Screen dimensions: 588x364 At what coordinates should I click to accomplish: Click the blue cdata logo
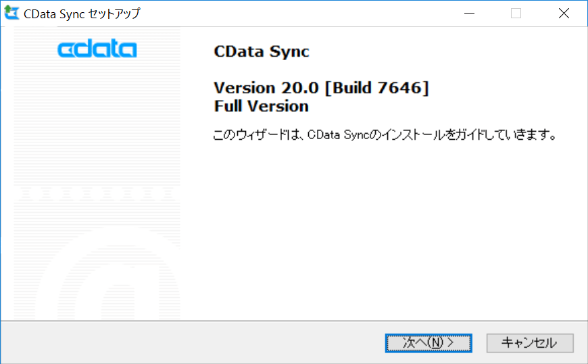click(97, 49)
